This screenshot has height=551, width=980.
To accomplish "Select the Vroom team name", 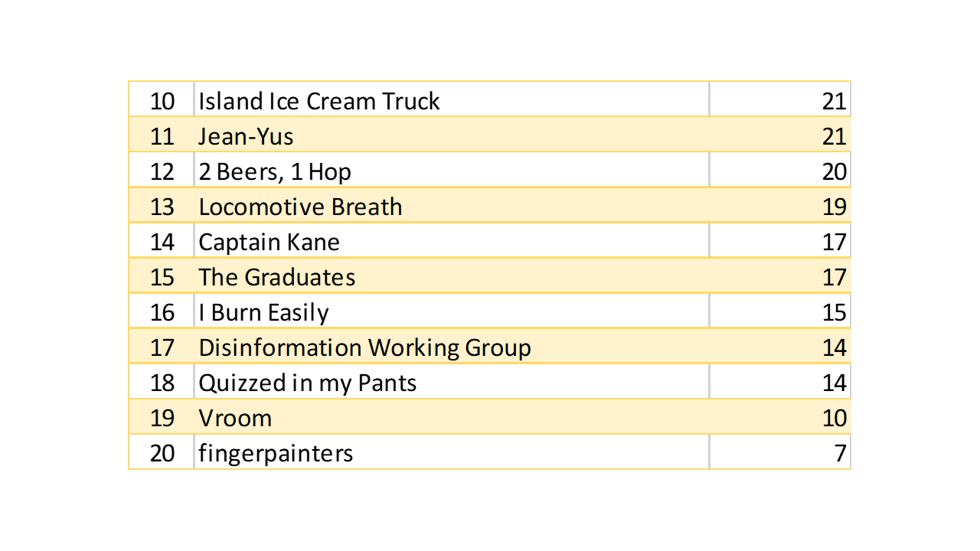I will (235, 418).
